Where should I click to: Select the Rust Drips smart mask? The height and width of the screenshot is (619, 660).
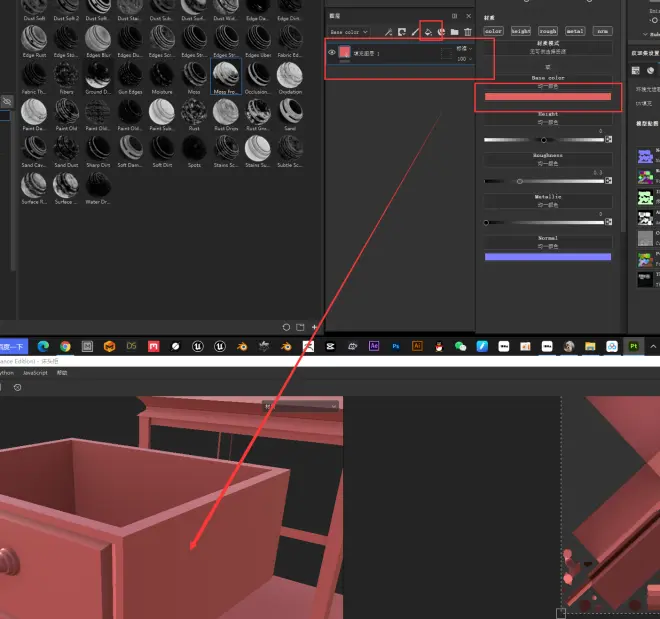click(x=226, y=114)
